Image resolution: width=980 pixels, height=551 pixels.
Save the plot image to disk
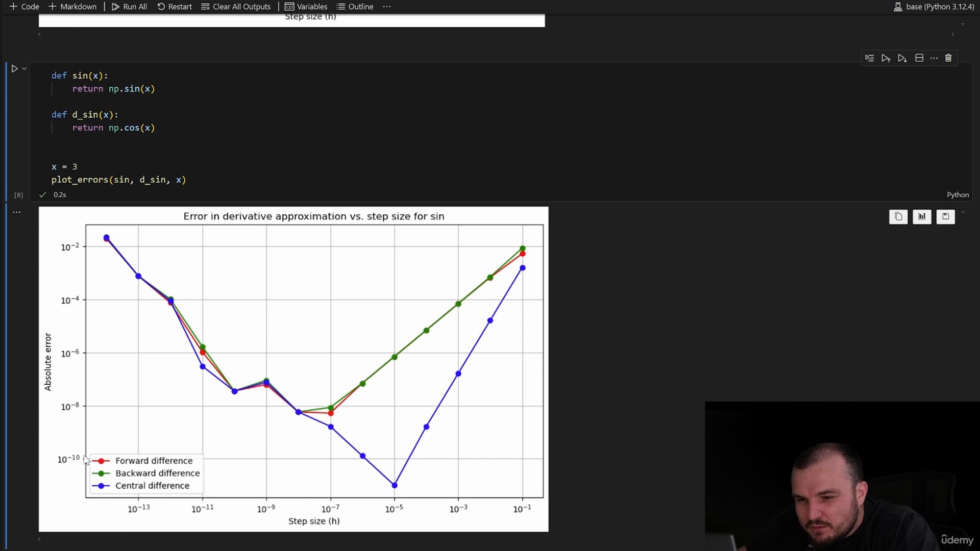coord(945,217)
